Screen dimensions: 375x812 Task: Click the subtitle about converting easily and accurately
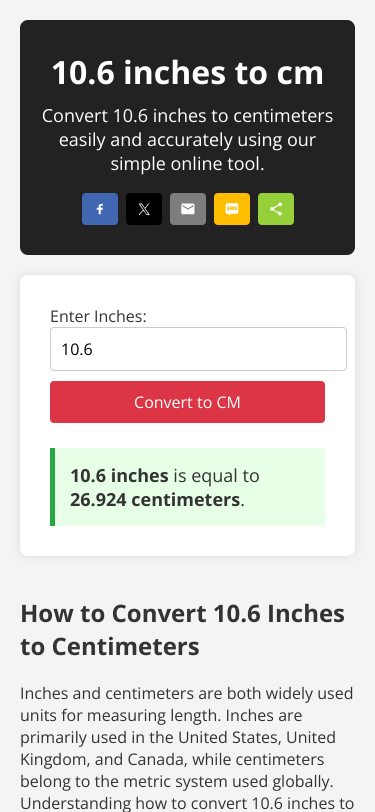pyautogui.click(x=188, y=140)
